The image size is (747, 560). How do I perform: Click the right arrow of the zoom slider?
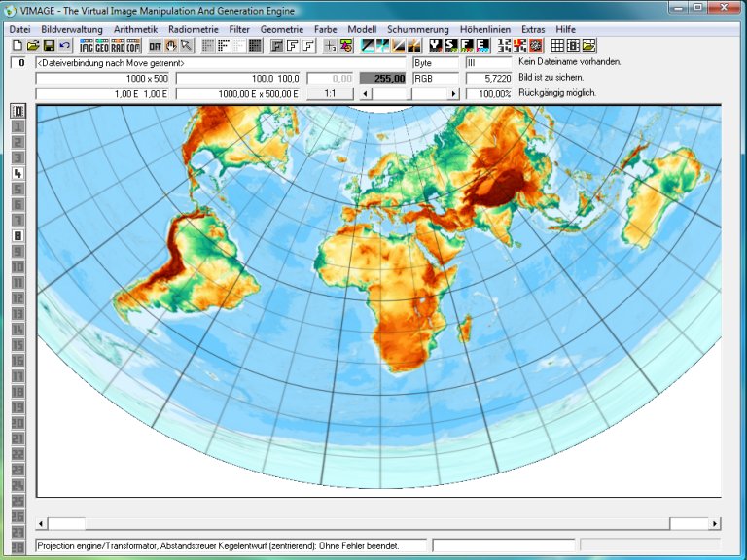tap(453, 93)
